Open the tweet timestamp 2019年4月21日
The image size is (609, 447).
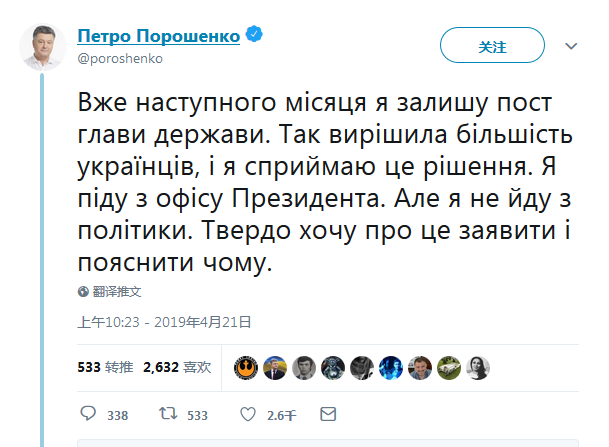164,323
